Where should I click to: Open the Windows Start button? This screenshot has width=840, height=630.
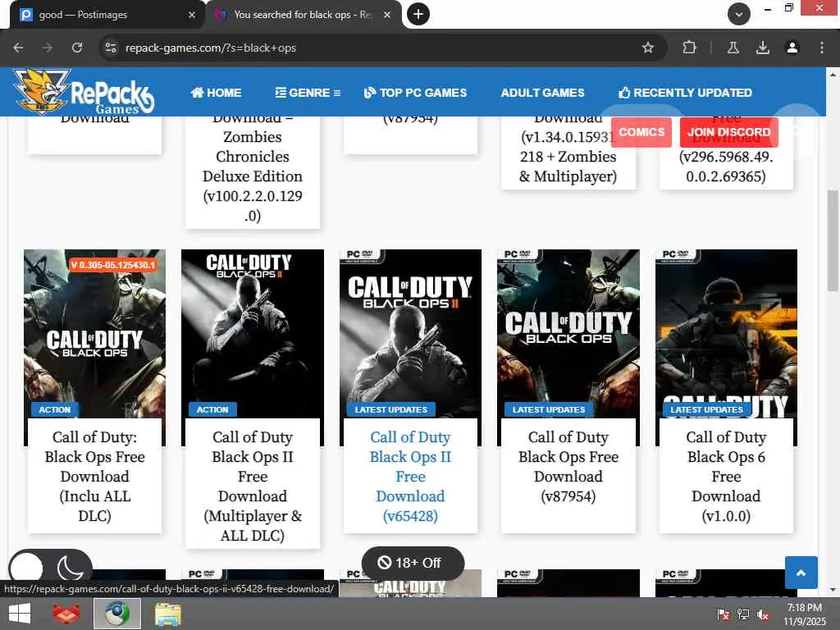click(x=20, y=614)
